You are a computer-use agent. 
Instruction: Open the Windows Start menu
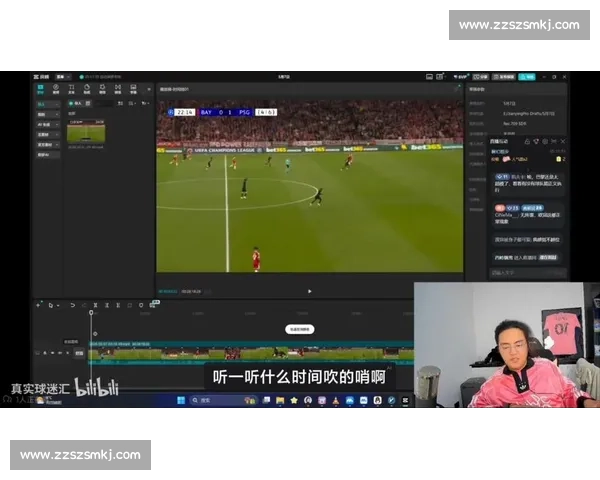coord(181,400)
